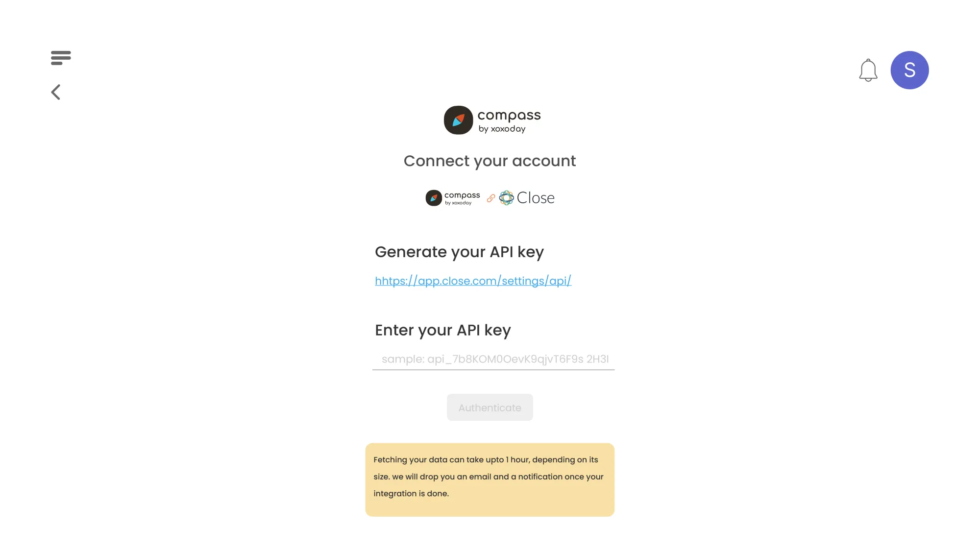Open the app.close.com API settings link
Image resolution: width=980 pixels, height=551 pixels.
472,281
